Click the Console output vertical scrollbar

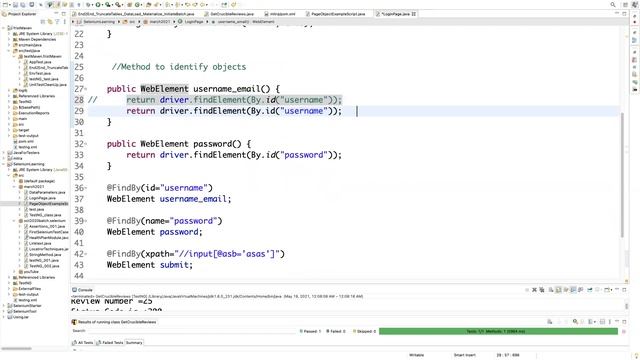point(627,306)
